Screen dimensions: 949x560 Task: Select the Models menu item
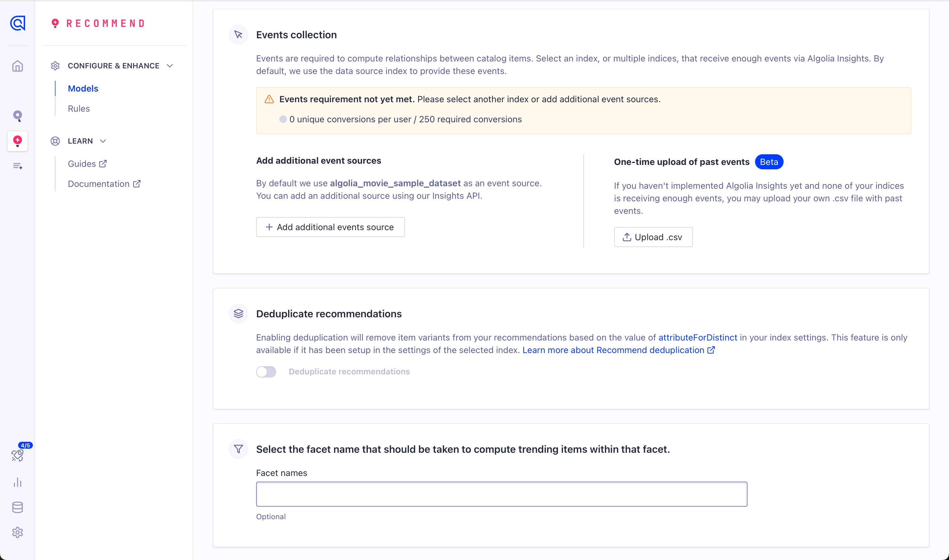point(83,88)
